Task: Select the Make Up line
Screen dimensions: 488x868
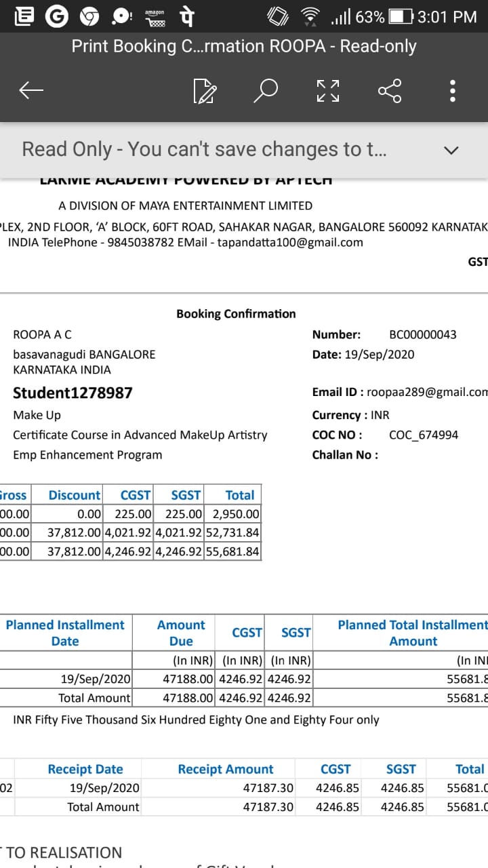Action: (x=37, y=415)
